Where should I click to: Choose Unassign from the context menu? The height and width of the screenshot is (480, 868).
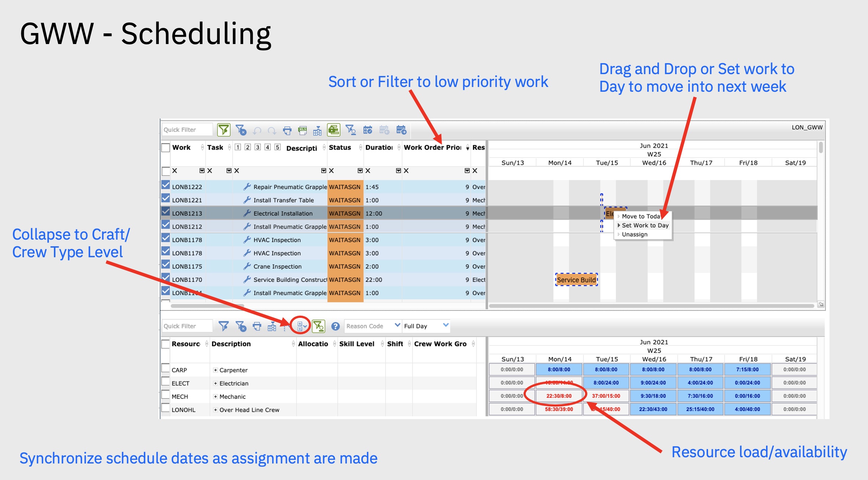pyautogui.click(x=635, y=234)
